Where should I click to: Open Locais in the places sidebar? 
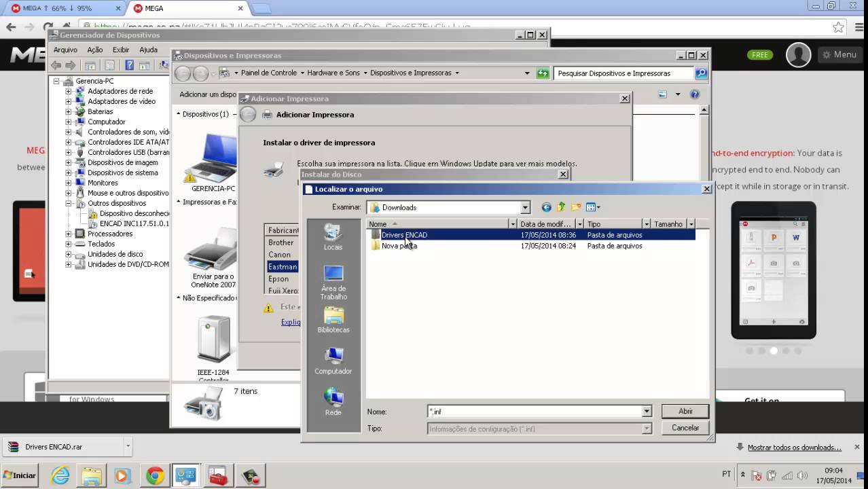(333, 237)
